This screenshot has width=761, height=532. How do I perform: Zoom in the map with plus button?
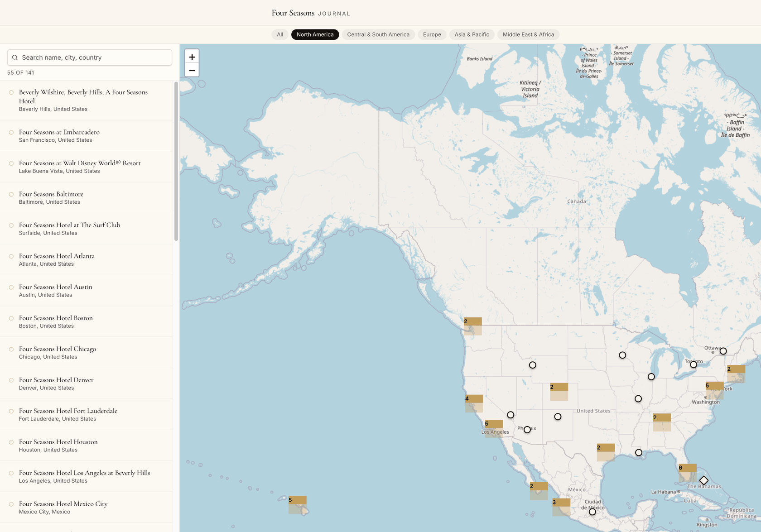[x=192, y=57]
